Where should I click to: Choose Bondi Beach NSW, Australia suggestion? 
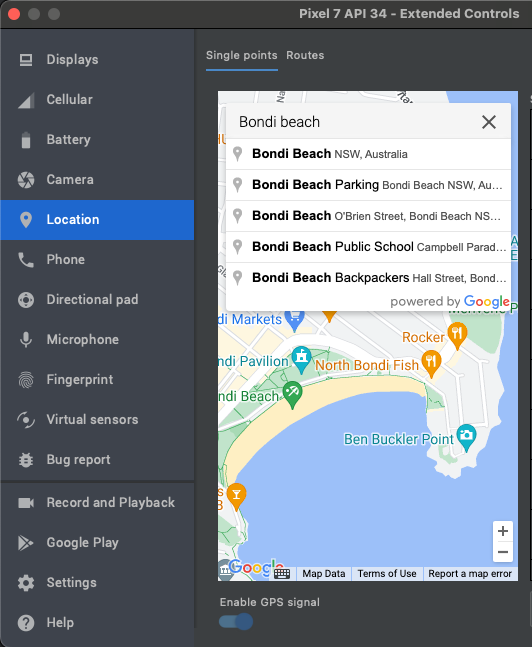368,154
